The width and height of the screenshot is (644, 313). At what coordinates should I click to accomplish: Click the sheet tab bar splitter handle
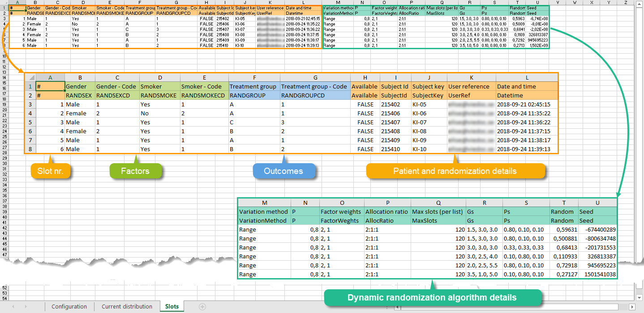click(x=386, y=307)
